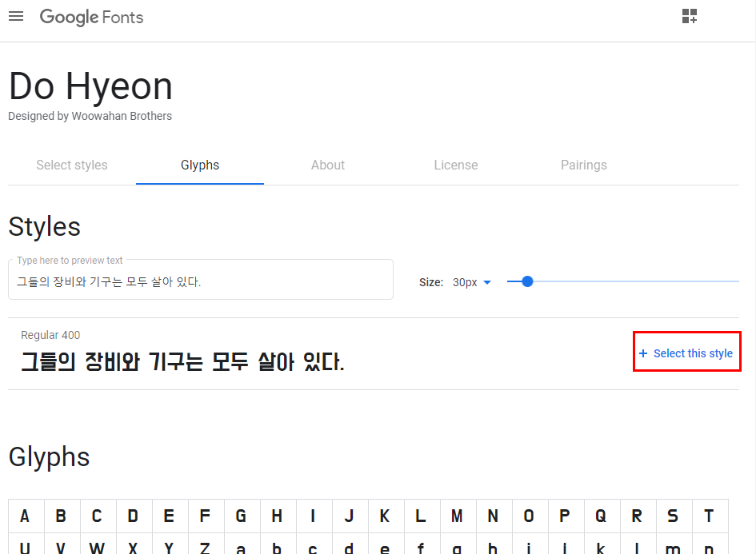Open the About tab
Screen dimensions: 756x554
328,165
